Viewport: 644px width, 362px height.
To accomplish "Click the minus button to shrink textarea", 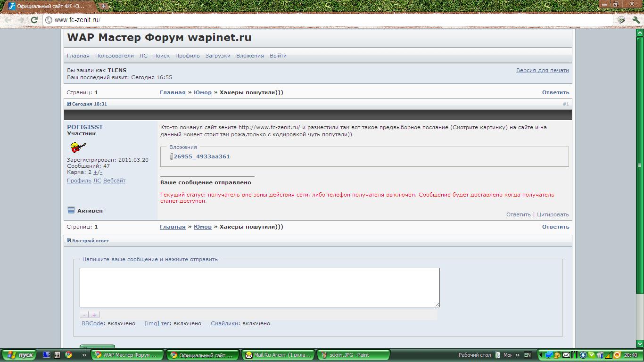I will point(84,315).
